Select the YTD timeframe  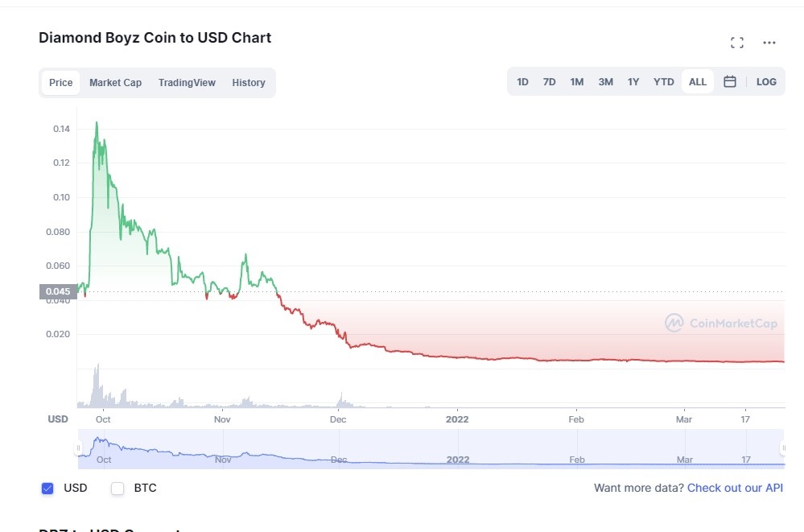664,81
